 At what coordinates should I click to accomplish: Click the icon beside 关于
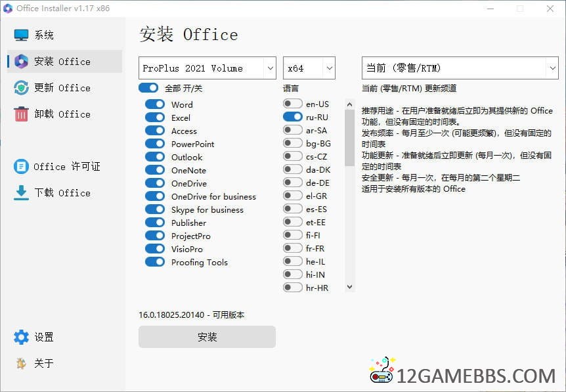coord(21,363)
